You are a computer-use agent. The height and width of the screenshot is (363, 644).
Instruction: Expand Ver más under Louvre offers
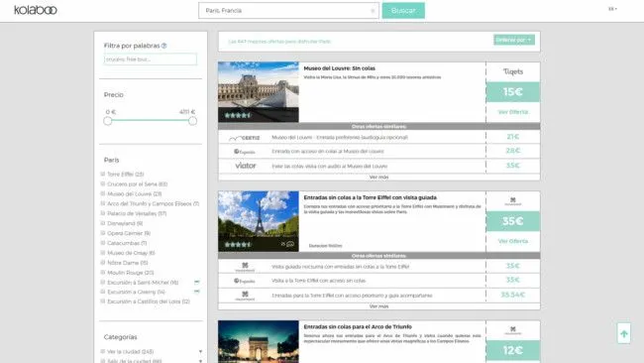tap(378, 178)
